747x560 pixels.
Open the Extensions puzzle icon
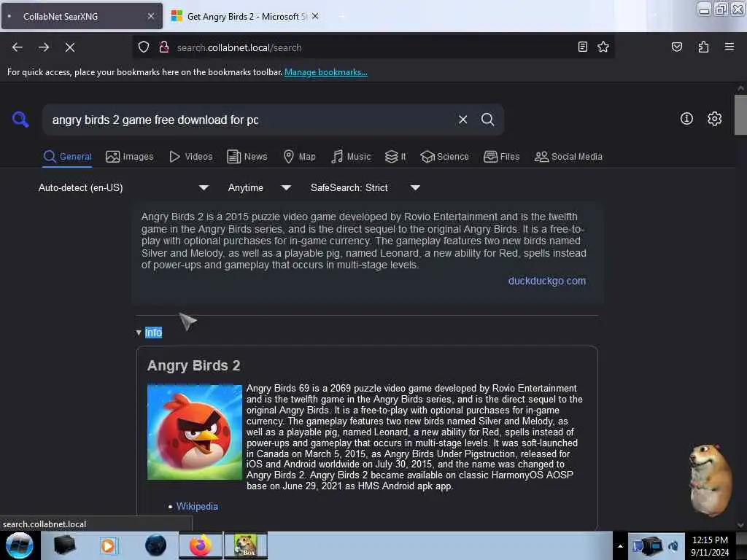tap(703, 47)
